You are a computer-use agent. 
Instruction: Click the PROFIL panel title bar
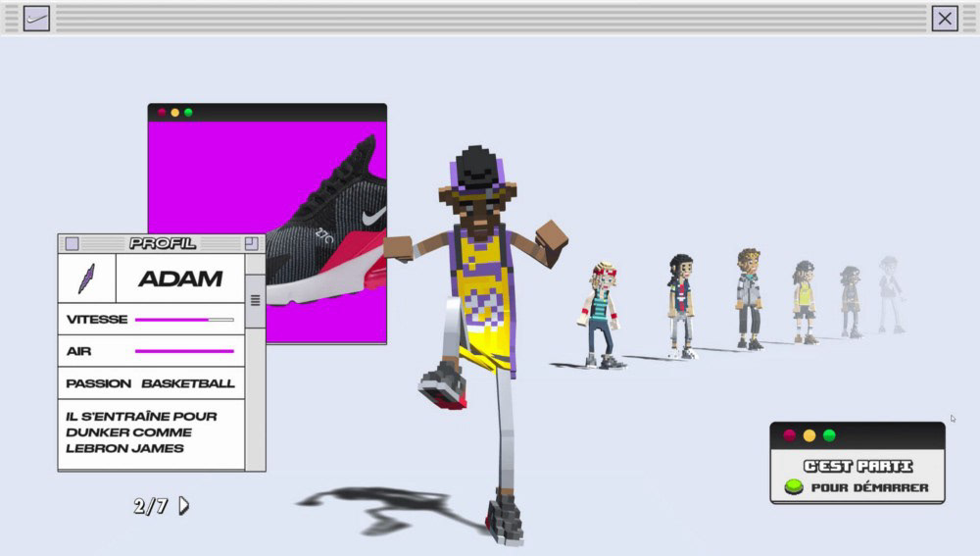click(162, 243)
